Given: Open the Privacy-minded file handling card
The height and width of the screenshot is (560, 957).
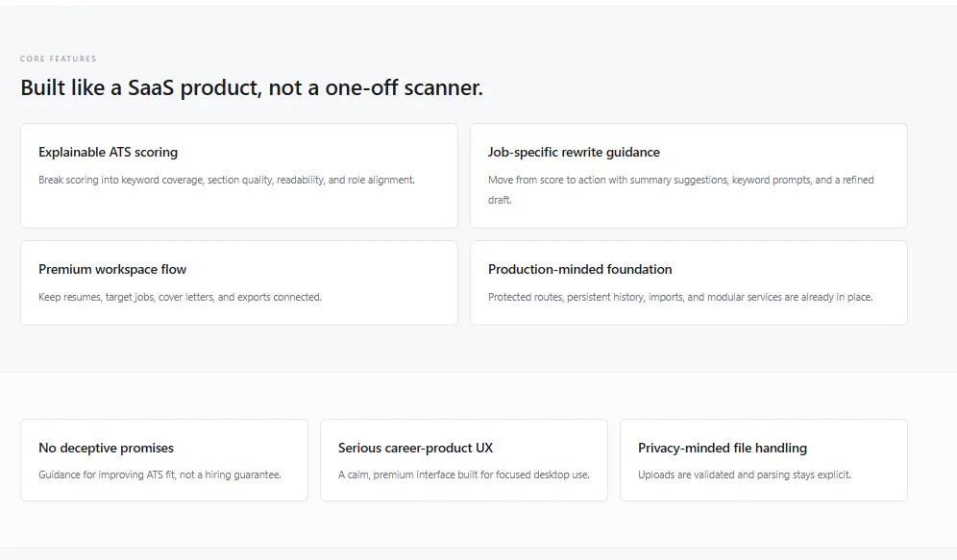Looking at the screenshot, I should point(764,460).
